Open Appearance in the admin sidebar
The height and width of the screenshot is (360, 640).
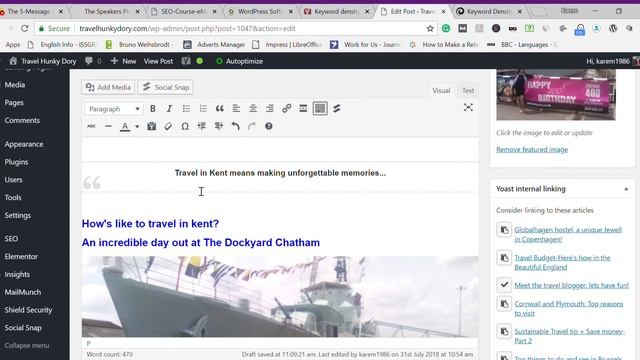point(24,144)
